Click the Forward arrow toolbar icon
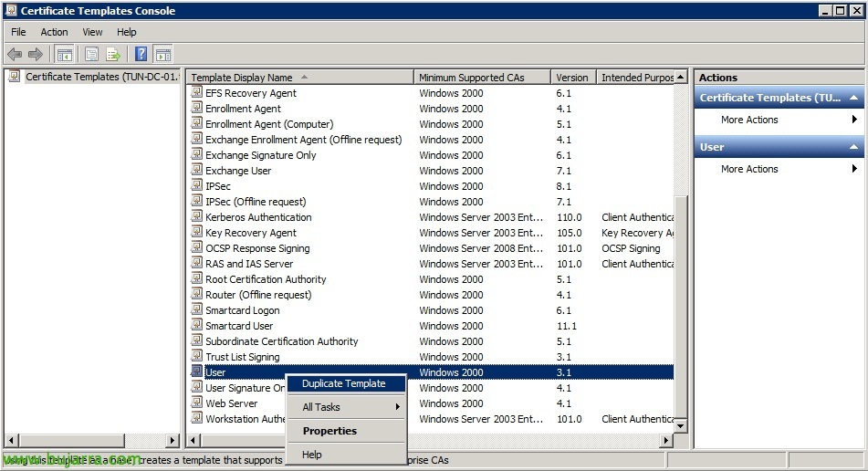 coord(36,54)
